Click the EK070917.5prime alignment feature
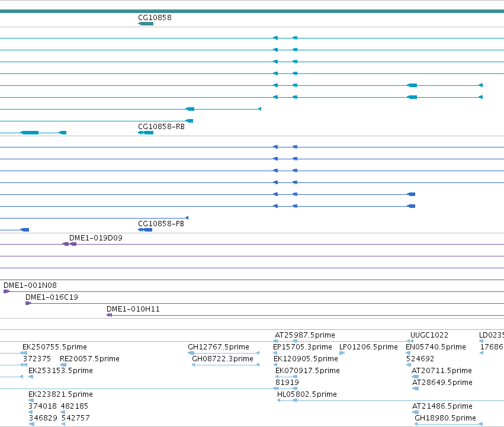The image size is (504, 427). coord(287,377)
